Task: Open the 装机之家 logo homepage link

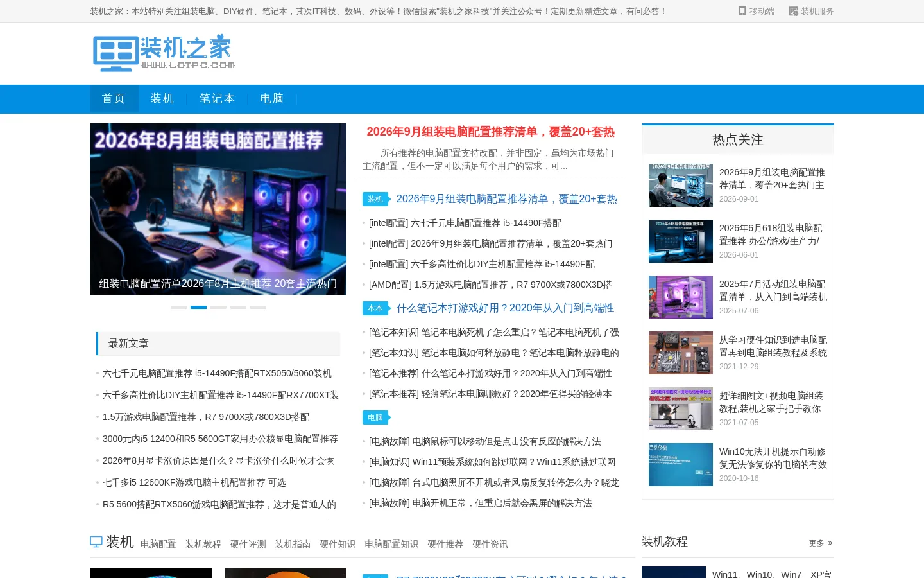Action: [x=164, y=53]
